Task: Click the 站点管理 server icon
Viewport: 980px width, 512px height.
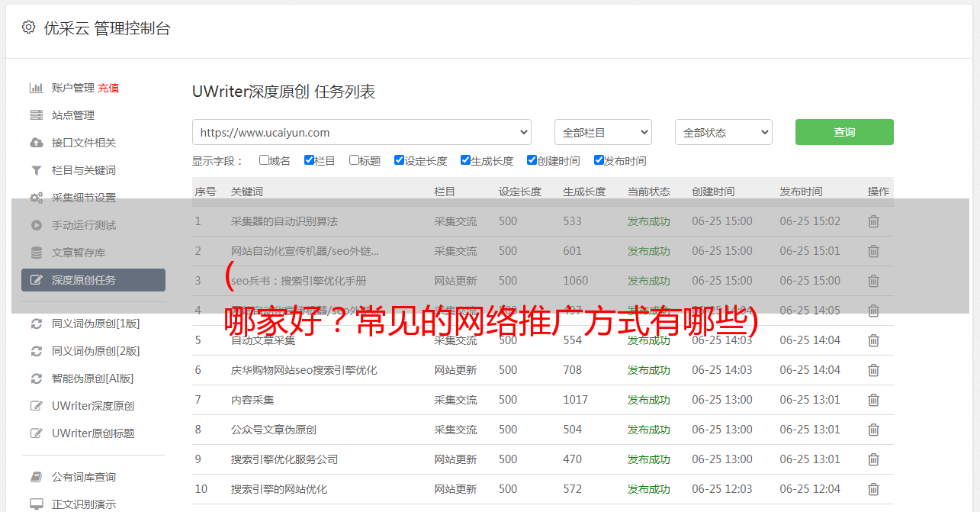Action: (x=36, y=115)
